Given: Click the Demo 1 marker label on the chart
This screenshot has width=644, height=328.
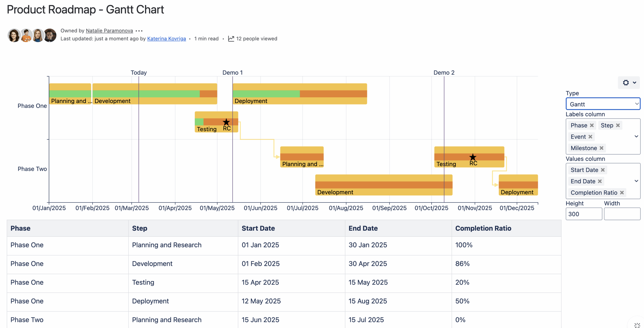Looking at the screenshot, I should 233,72.
